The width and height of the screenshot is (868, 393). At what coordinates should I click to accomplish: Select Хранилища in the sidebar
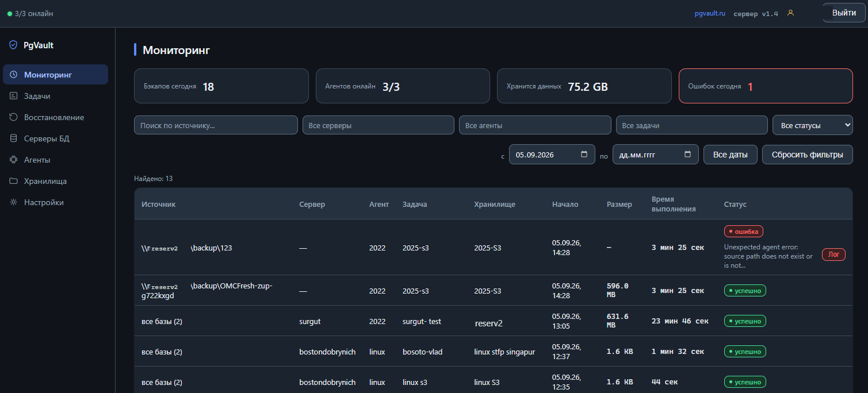[x=55, y=181]
